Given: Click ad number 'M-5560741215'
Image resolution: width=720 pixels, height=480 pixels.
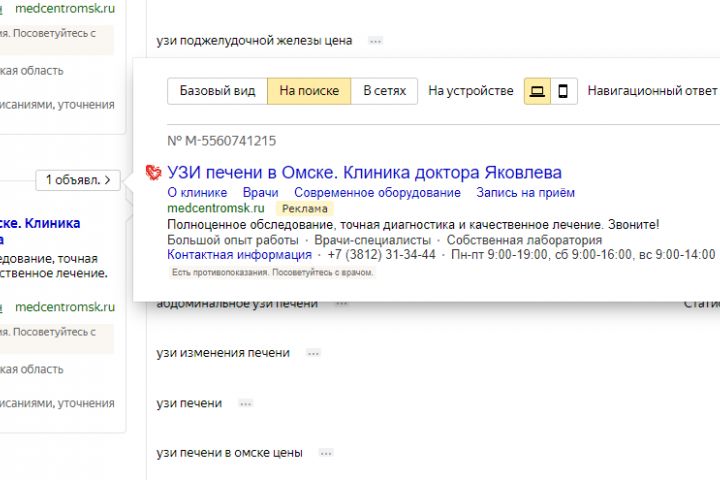Looking at the screenshot, I should 221,141.
